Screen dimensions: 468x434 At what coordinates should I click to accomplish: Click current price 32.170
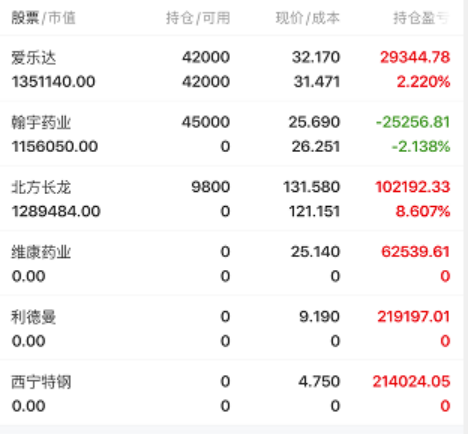coord(316,57)
